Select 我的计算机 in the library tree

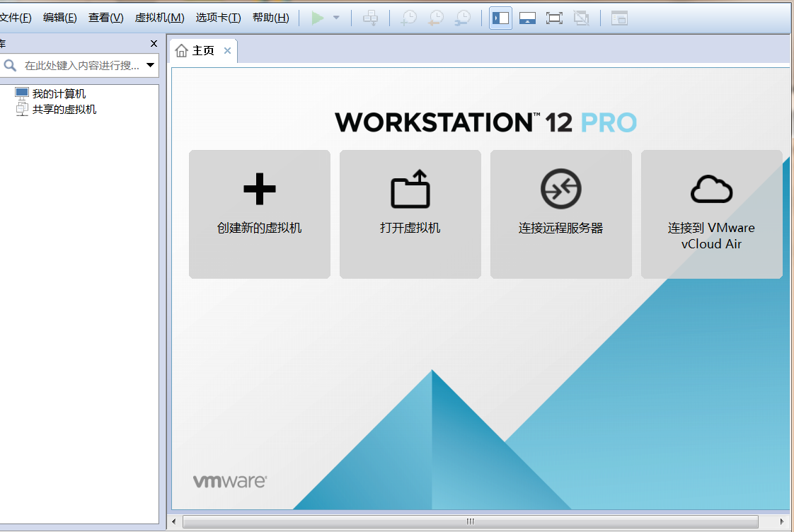(59, 93)
